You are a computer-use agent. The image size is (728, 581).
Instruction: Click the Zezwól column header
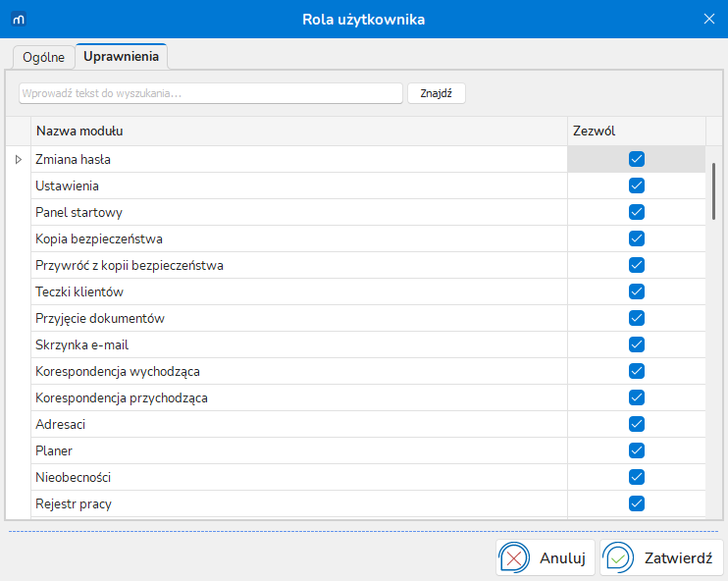coord(637,131)
